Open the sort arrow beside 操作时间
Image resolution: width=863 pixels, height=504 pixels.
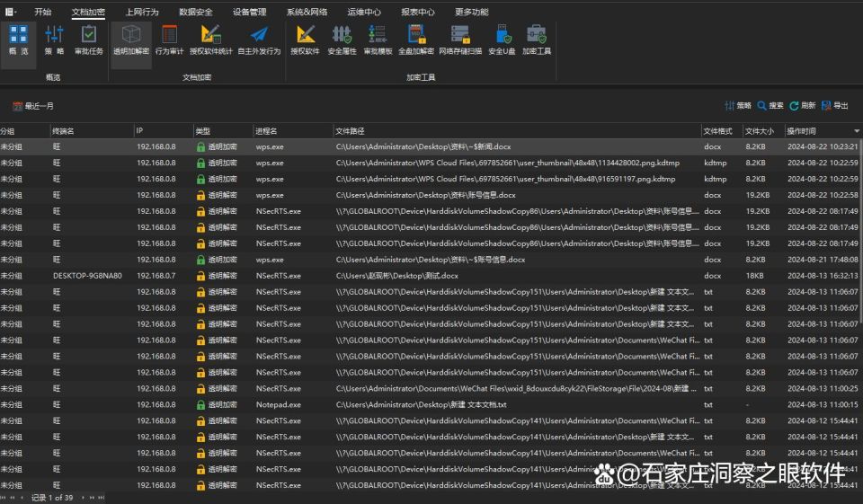857,131
